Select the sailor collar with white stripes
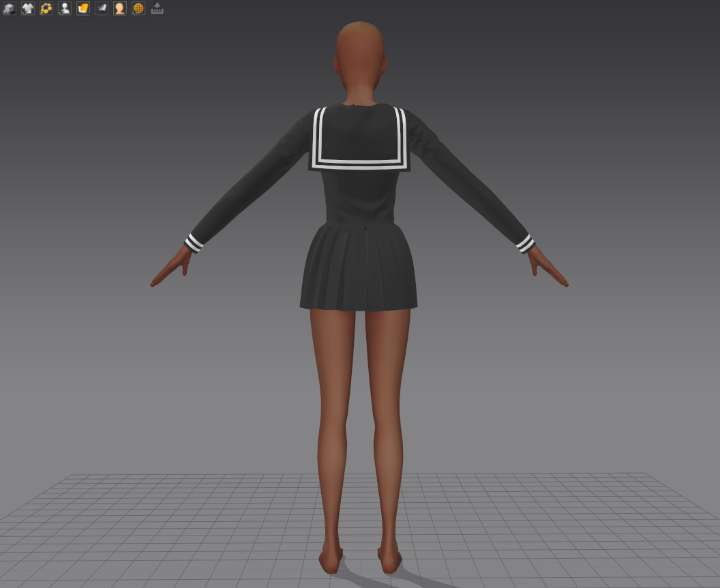 [x=359, y=137]
